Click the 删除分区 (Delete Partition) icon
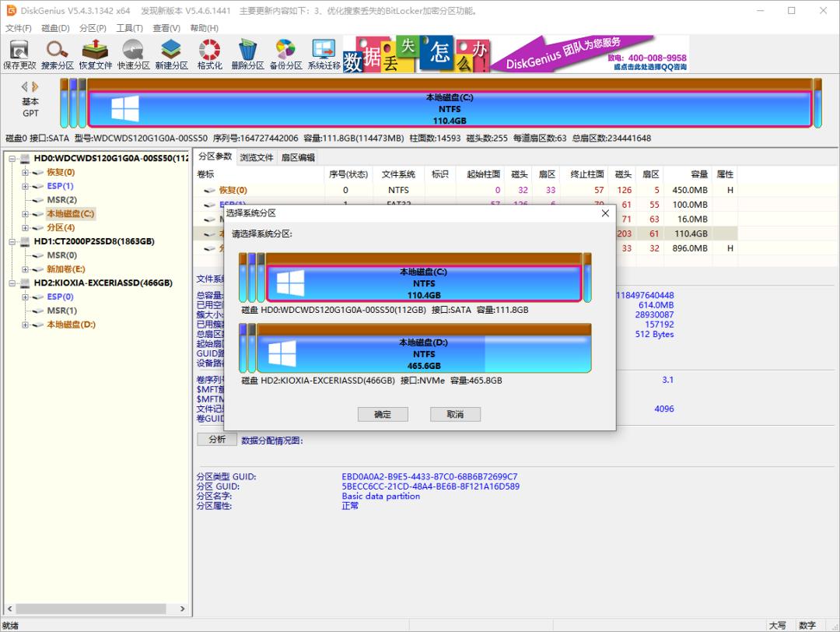 tap(247, 53)
